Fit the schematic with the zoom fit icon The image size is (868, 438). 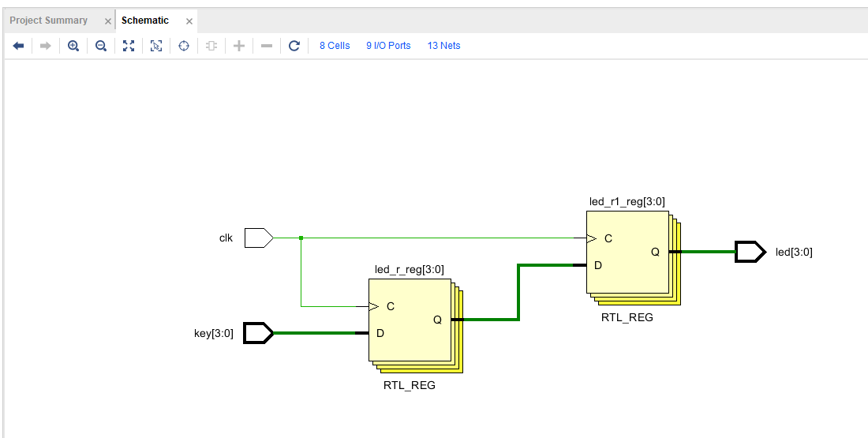point(129,46)
